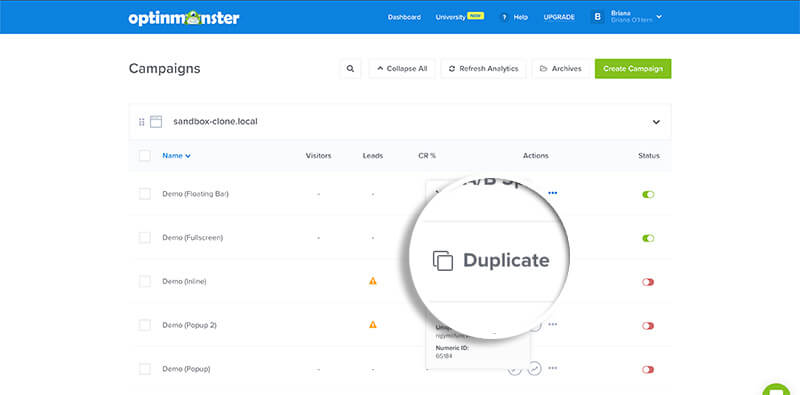Click the OptinMonster logo
Viewport: 800px width, 395px height.
click(184, 18)
